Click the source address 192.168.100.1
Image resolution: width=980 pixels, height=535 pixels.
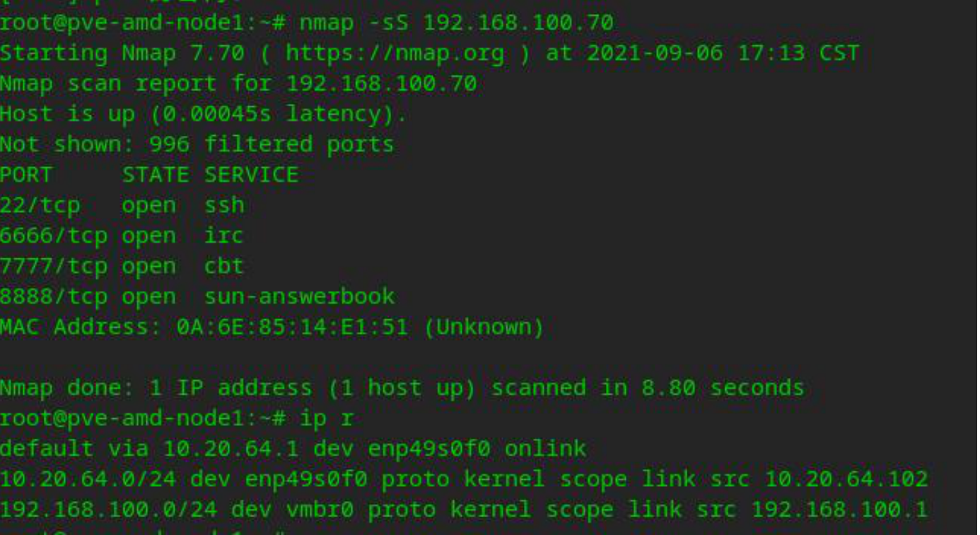[x=839, y=510]
